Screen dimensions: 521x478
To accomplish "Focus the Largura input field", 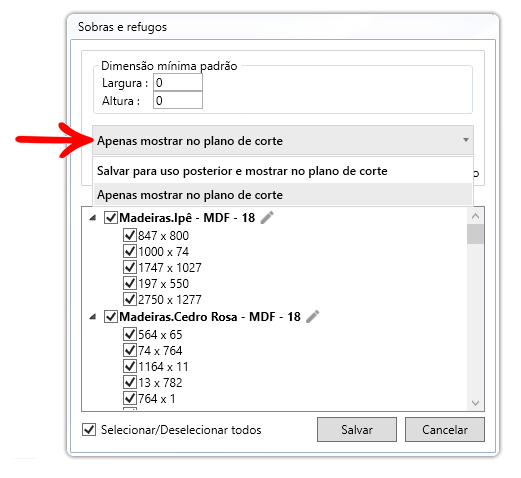I will [178, 82].
